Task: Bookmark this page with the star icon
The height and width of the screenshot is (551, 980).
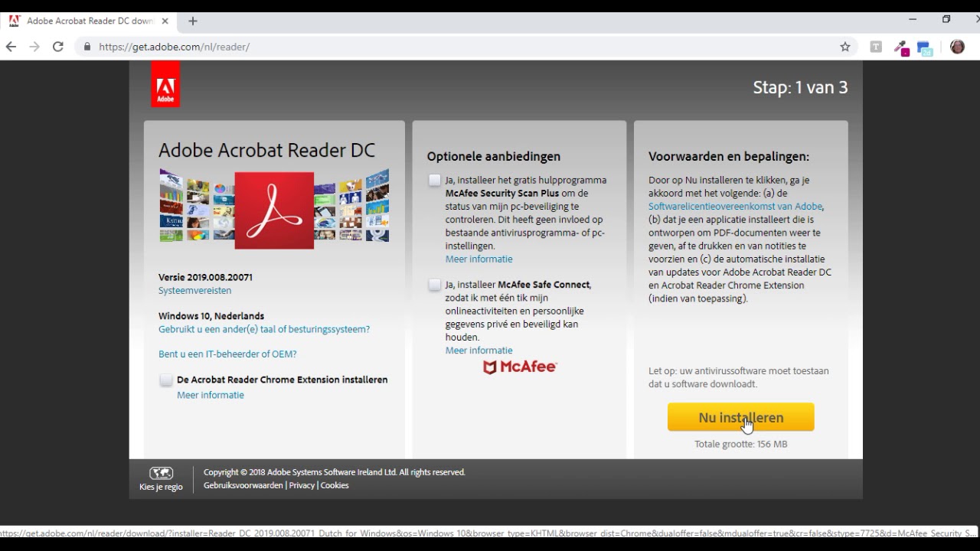Action: coord(845,47)
